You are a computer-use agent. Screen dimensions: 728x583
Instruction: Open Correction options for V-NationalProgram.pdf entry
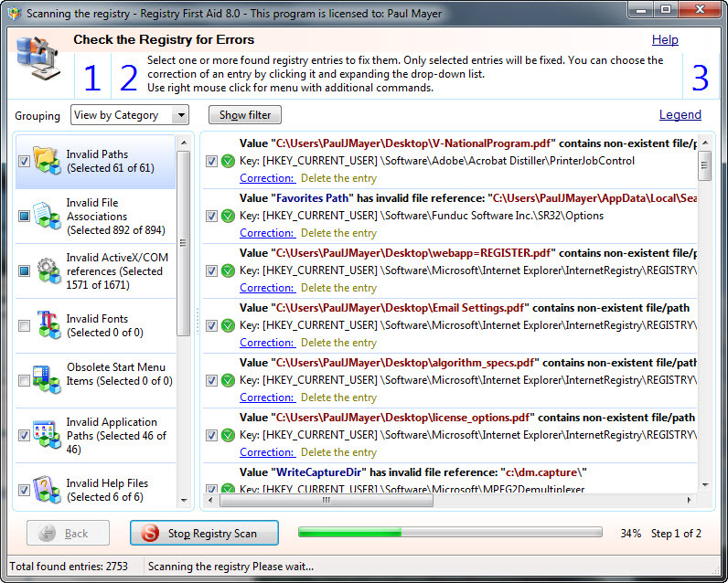tap(266, 178)
